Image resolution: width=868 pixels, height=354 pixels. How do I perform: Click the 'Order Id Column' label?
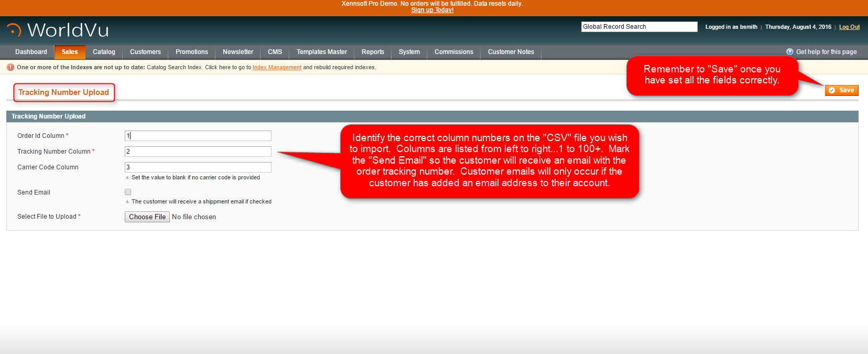click(x=41, y=136)
